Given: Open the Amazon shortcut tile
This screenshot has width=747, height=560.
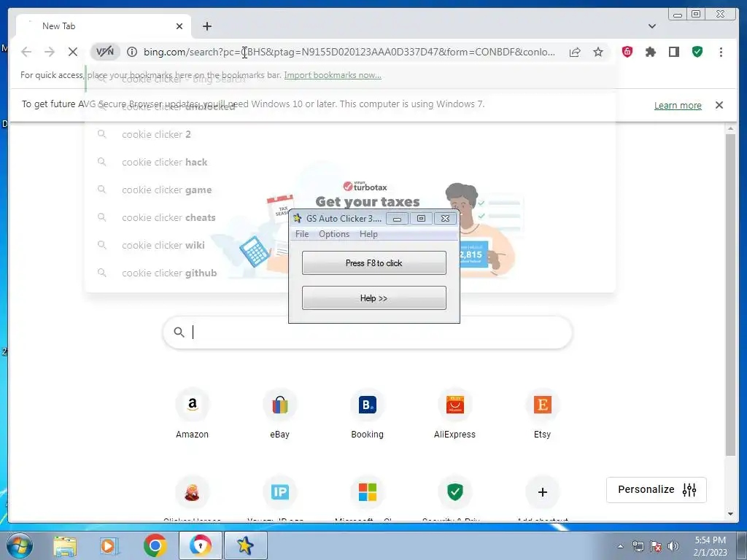Looking at the screenshot, I should [192, 414].
